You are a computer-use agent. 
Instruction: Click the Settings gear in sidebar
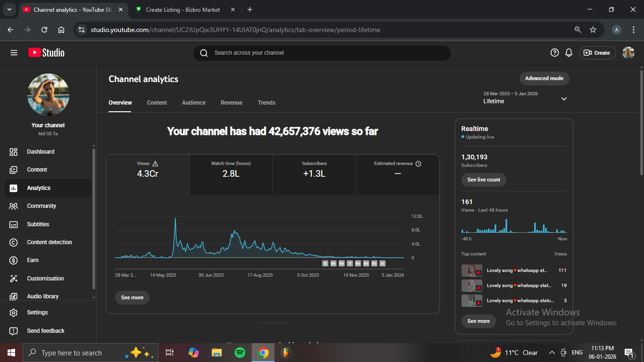[x=14, y=313]
